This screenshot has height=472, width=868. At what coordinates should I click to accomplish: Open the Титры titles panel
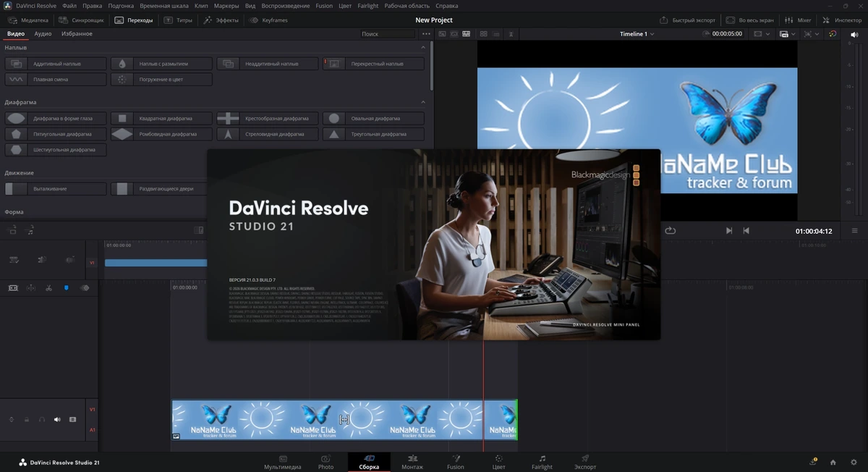[x=179, y=20]
